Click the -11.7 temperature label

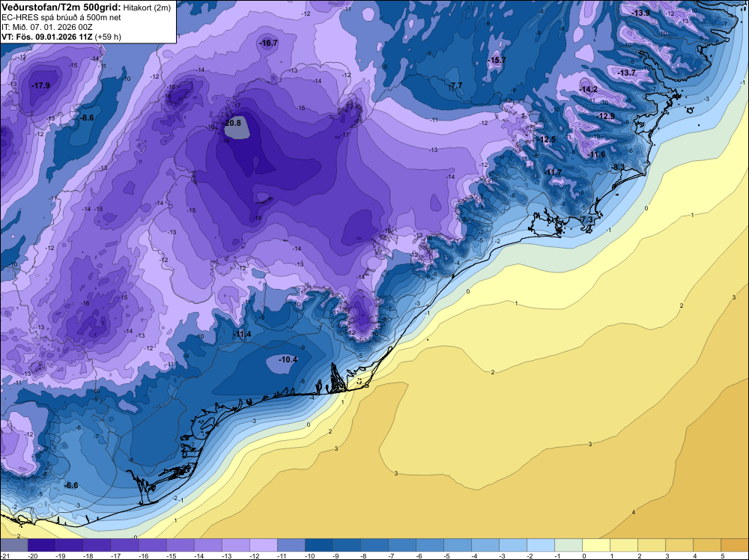pyautogui.click(x=554, y=172)
